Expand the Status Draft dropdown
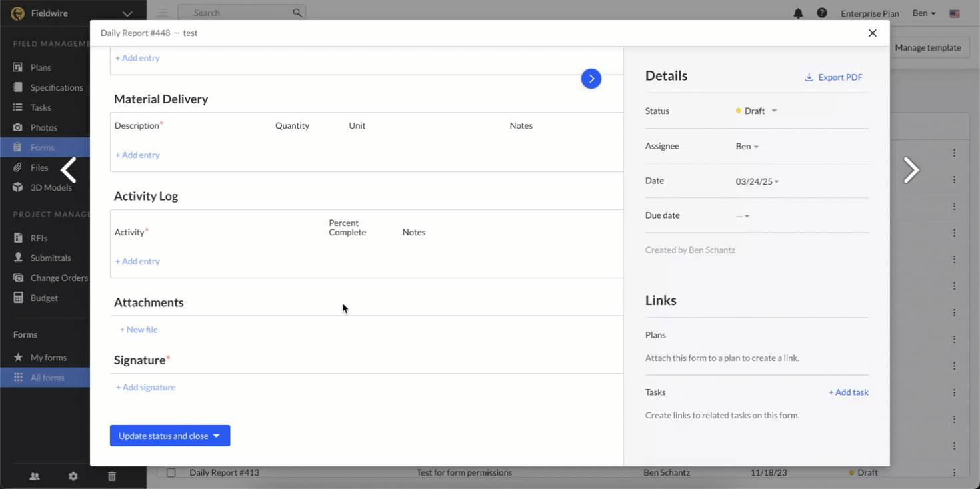 tap(757, 111)
